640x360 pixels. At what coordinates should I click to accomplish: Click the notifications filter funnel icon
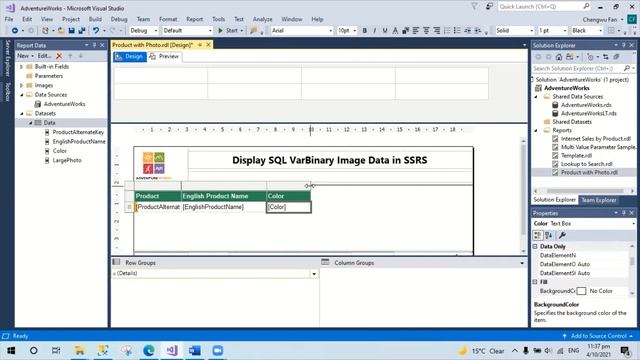(474, 7)
